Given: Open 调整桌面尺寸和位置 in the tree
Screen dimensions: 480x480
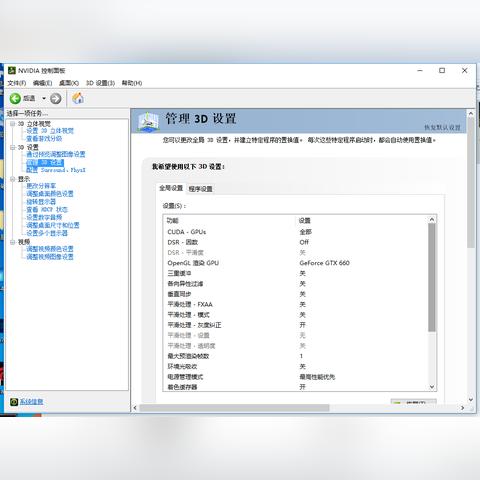Looking at the screenshot, I should click(53, 225).
